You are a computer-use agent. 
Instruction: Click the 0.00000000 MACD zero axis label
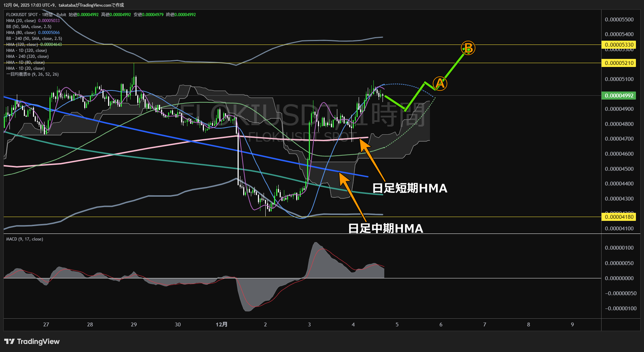coord(619,278)
